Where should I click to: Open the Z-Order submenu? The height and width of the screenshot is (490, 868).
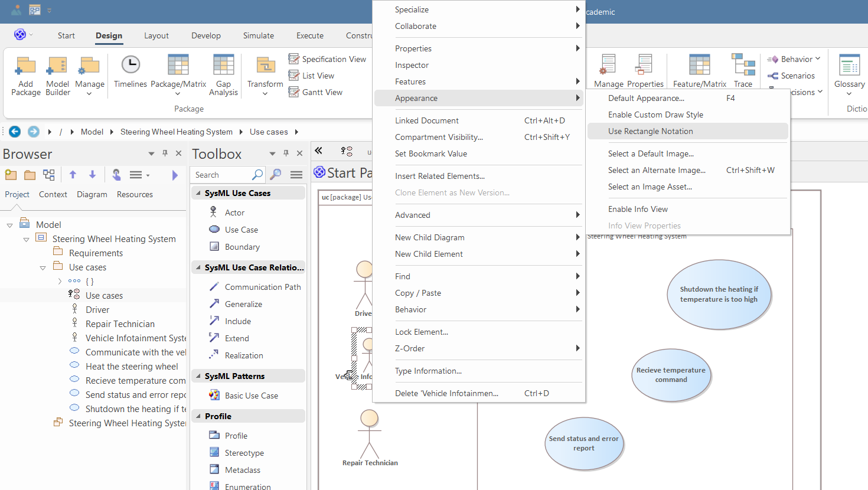[479, 348]
